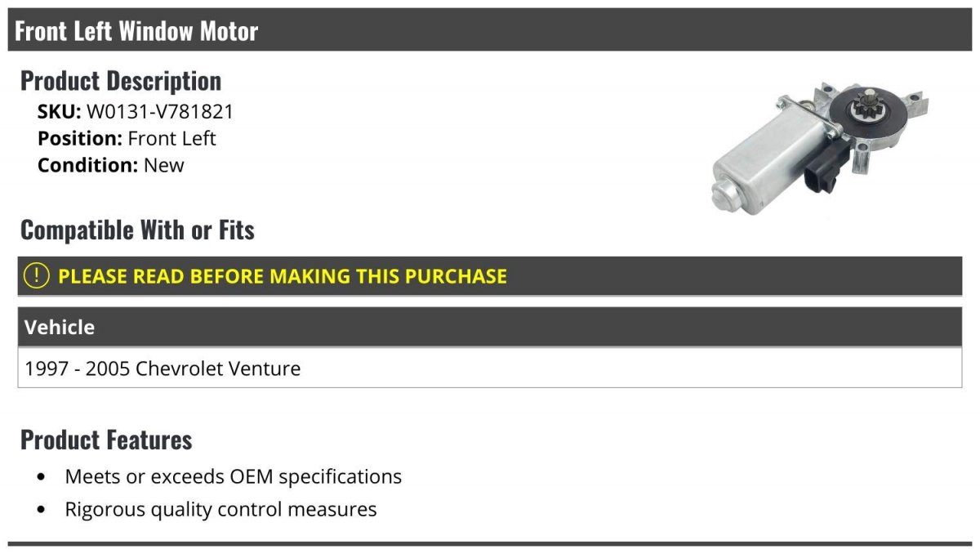Click the Vehicle table header
The height and width of the screenshot is (554, 980).
tap(490, 327)
